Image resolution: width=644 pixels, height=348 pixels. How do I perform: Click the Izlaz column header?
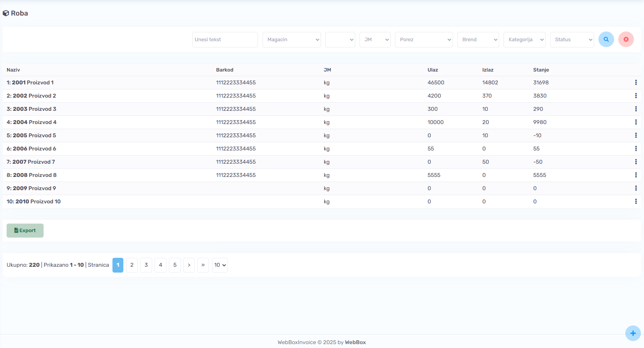(x=488, y=70)
